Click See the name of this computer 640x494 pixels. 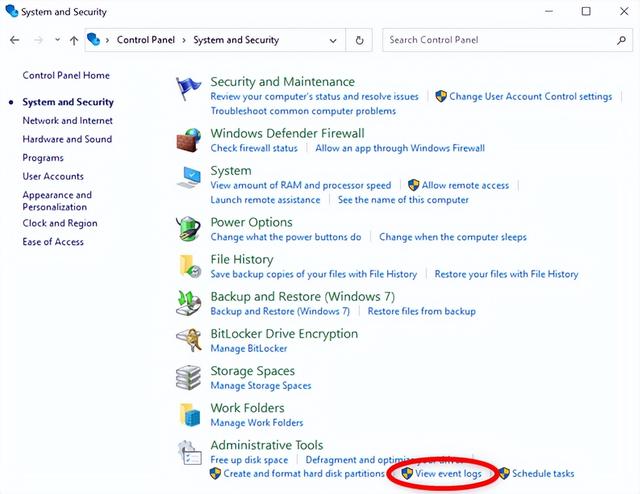point(403,200)
